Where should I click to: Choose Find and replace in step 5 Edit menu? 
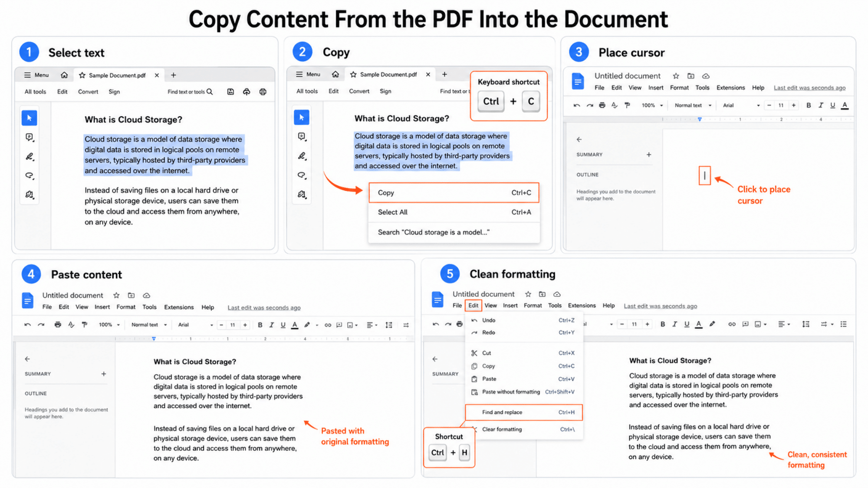pos(524,413)
